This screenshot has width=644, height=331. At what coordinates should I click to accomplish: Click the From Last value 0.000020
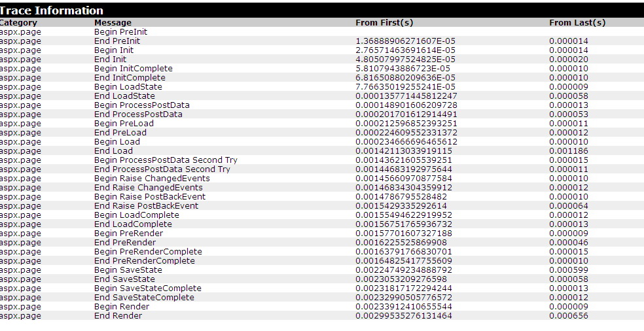[569, 59]
